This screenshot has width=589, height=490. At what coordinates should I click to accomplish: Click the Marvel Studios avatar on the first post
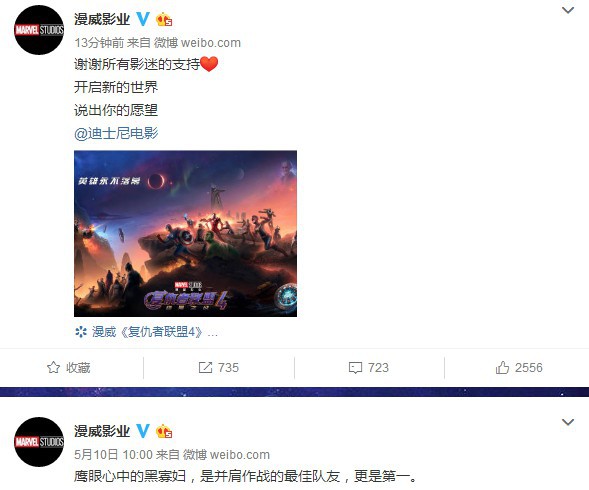click(x=39, y=30)
